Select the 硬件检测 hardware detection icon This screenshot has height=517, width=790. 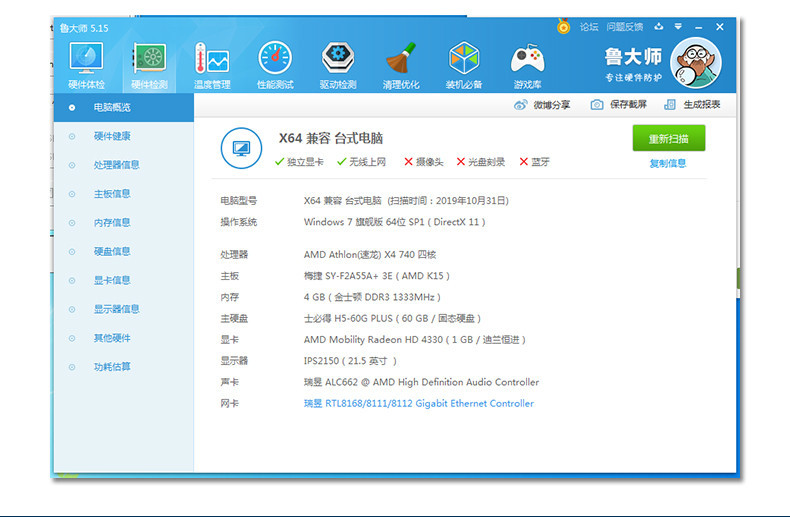pyautogui.click(x=150, y=66)
